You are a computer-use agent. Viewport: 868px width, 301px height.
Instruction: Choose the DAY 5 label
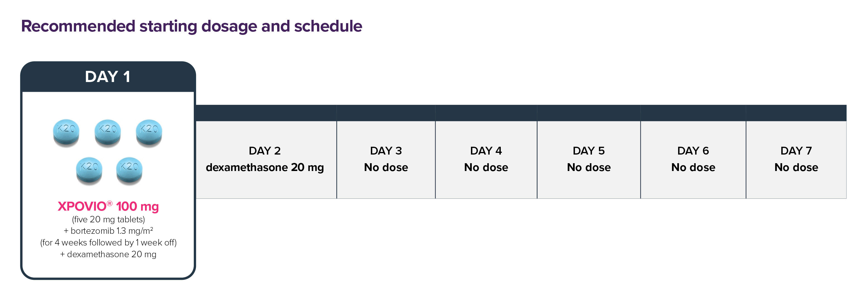(x=589, y=151)
